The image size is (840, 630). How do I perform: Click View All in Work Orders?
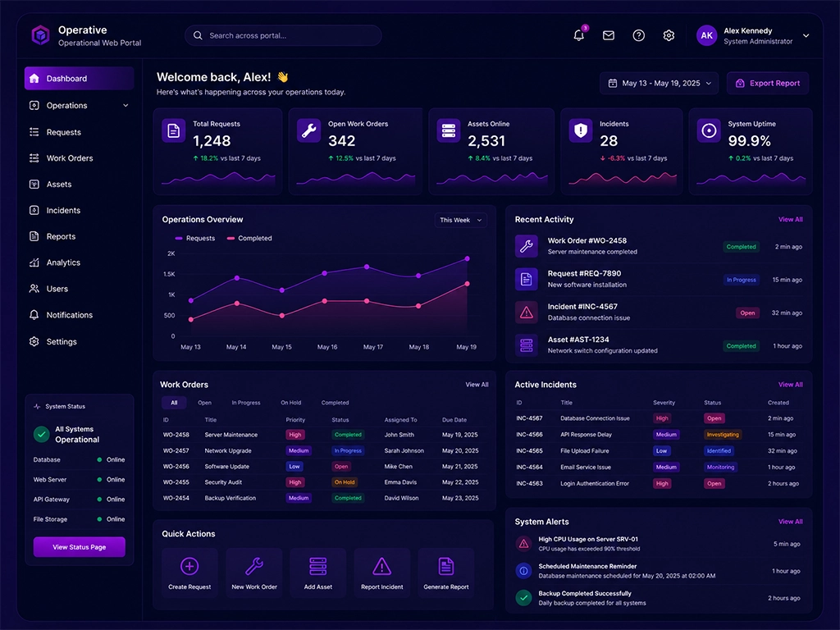coord(477,385)
